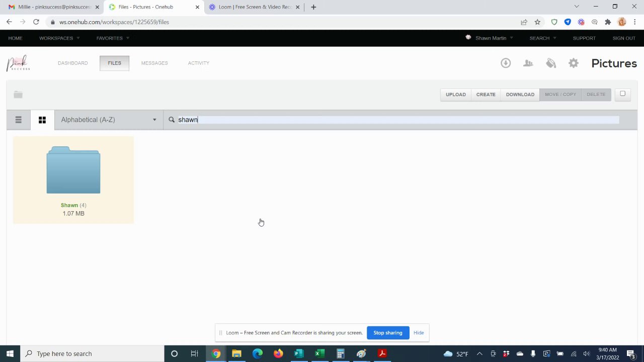Open a new browser tab
The height and width of the screenshot is (362, 644).
[x=313, y=7]
